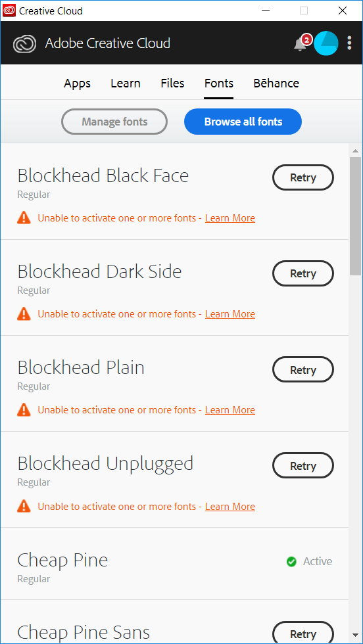Switch to the Apps tab
The width and height of the screenshot is (363, 644).
78,83
